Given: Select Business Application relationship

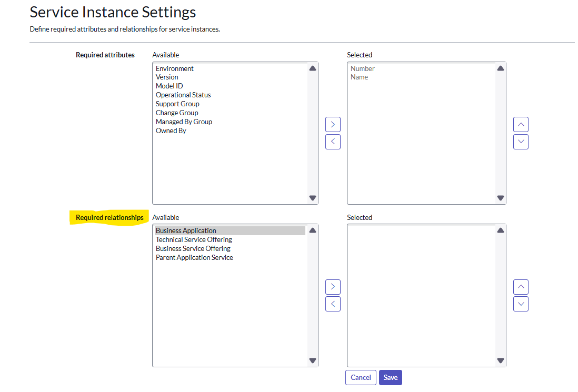Looking at the screenshot, I should [186, 230].
